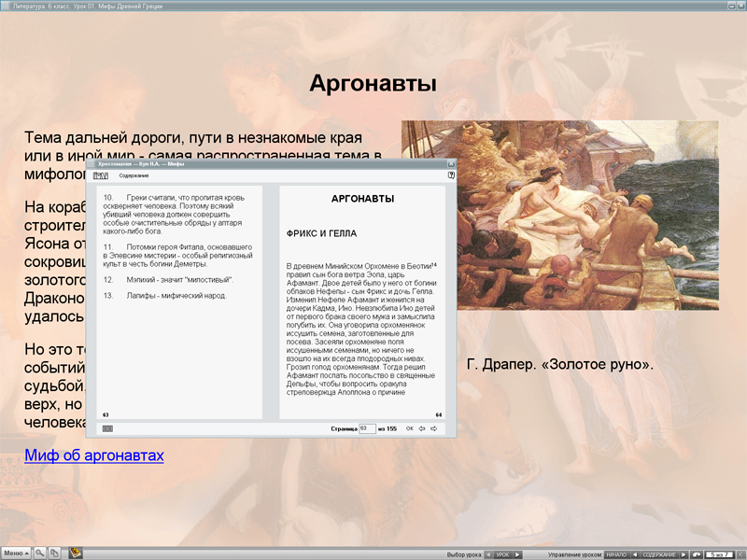Click the copy pages icon in bottom bar
This screenshot has height=560, width=747.
click(x=54, y=553)
